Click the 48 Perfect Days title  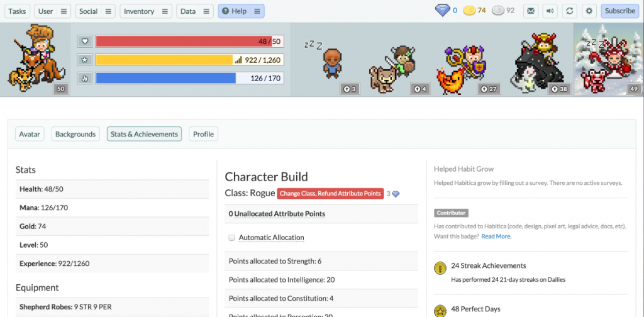click(x=475, y=309)
